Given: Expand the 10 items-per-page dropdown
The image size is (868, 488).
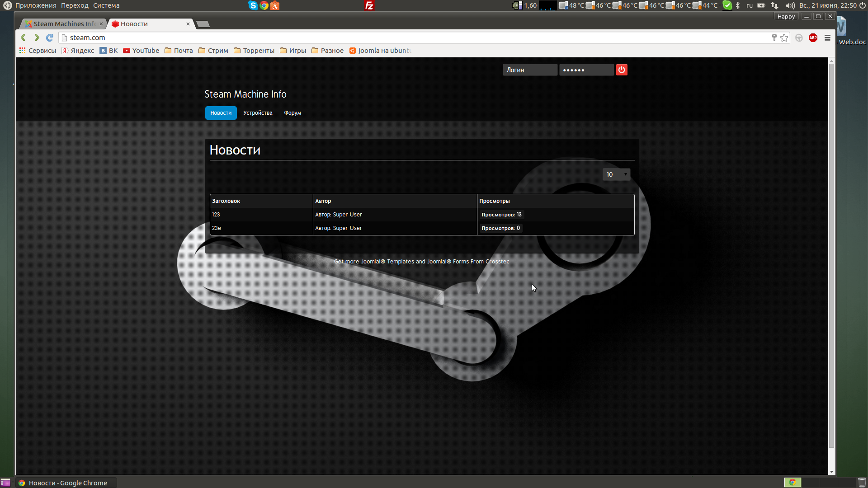Looking at the screenshot, I should click(616, 174).
